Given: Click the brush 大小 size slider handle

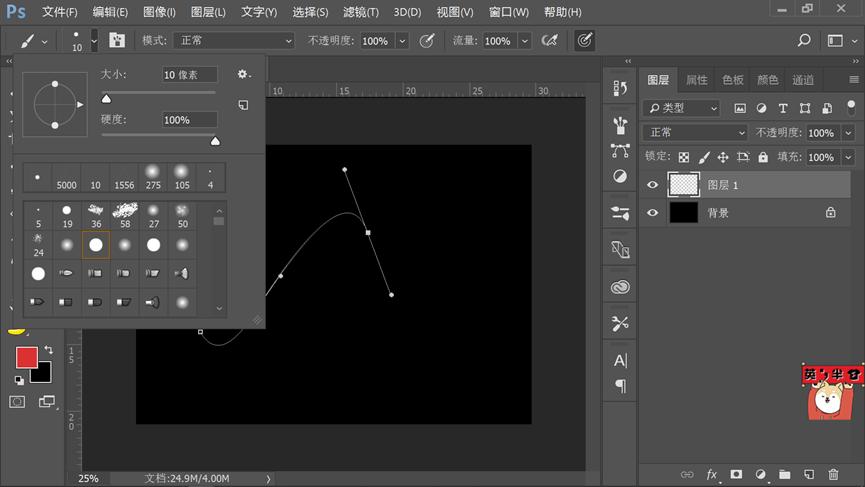Looking at the screenshot, I should click(x=106, y=99).
